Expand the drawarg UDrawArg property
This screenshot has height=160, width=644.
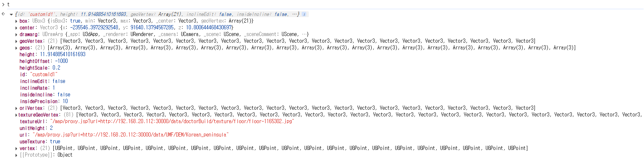pyautogui.click(x=16, y=34)
